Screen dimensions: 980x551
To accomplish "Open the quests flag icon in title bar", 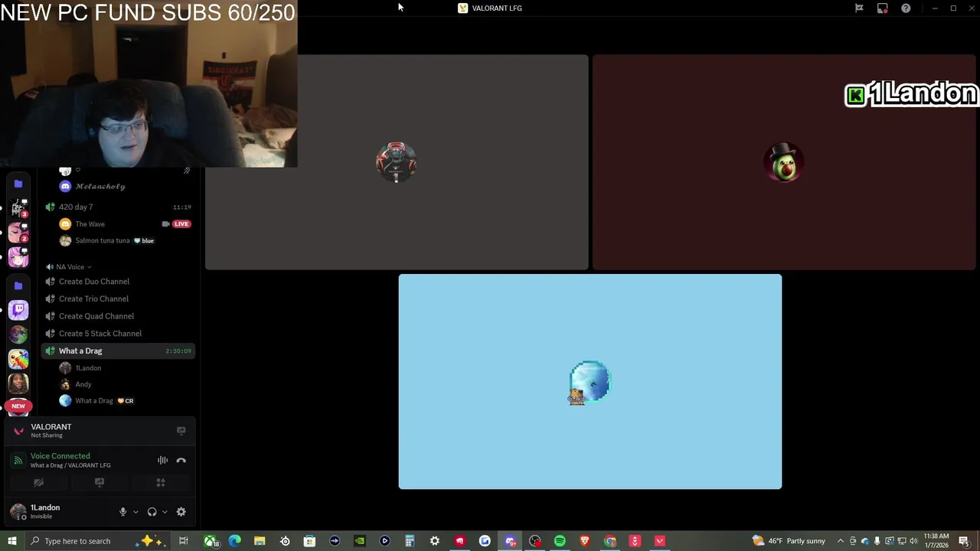I will click(859, 8).
